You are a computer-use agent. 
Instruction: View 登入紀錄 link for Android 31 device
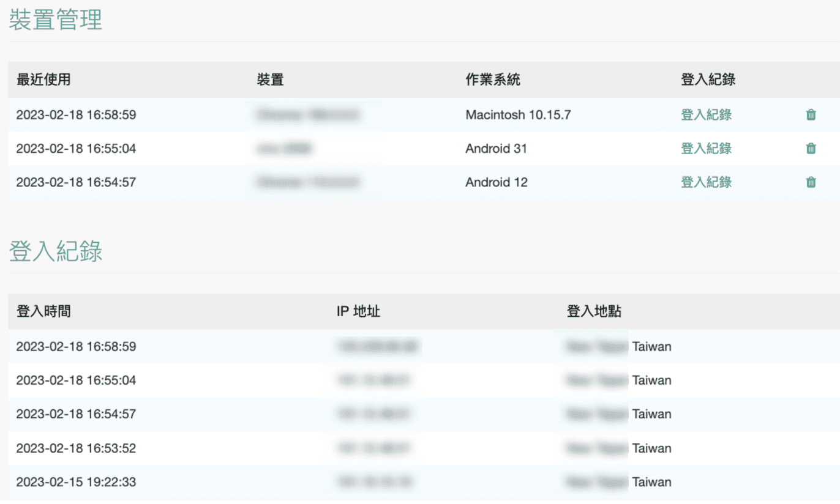pos(706,148)
